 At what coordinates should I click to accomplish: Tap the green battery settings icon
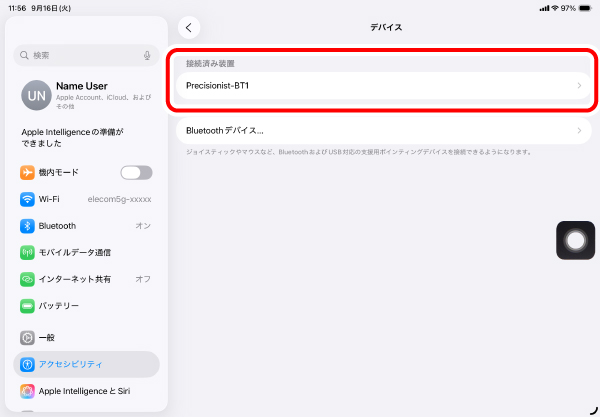coord(27,305)
